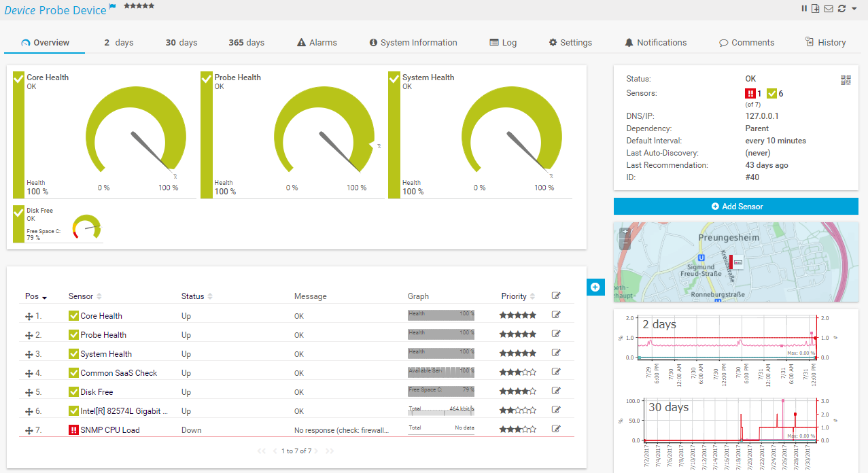Sort the table by the Status column arrows
Screen dimensions: 868x473
point(211,296)
